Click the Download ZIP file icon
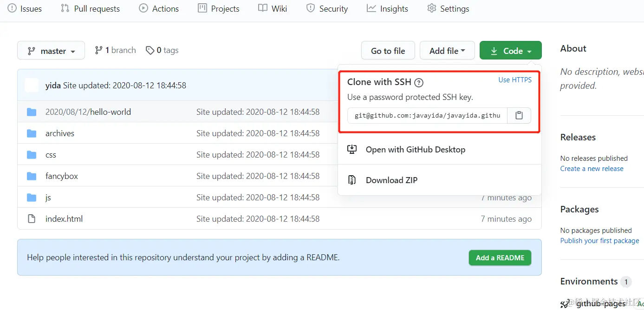 (x=352, y=180)
